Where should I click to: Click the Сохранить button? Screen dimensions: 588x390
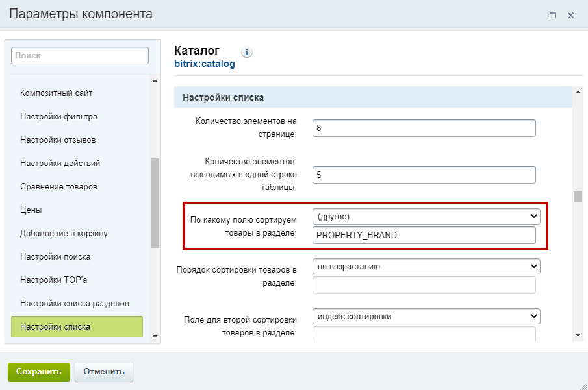[x=39, y=372]
